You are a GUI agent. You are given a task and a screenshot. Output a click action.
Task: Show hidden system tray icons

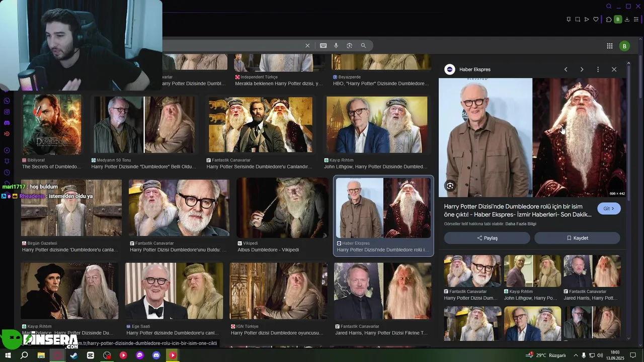tap(576, 355)
